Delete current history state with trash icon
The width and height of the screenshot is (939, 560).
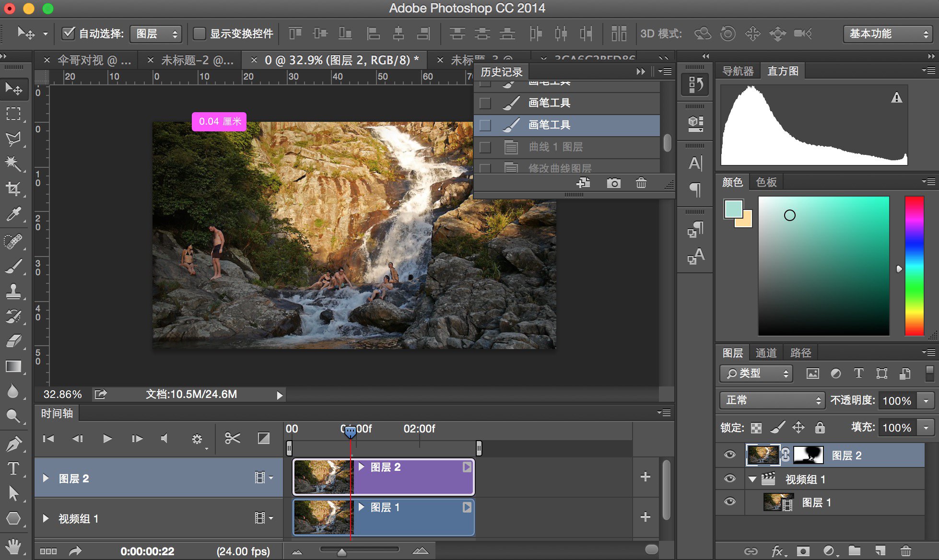pyautogui.click(x=641, y=183)
